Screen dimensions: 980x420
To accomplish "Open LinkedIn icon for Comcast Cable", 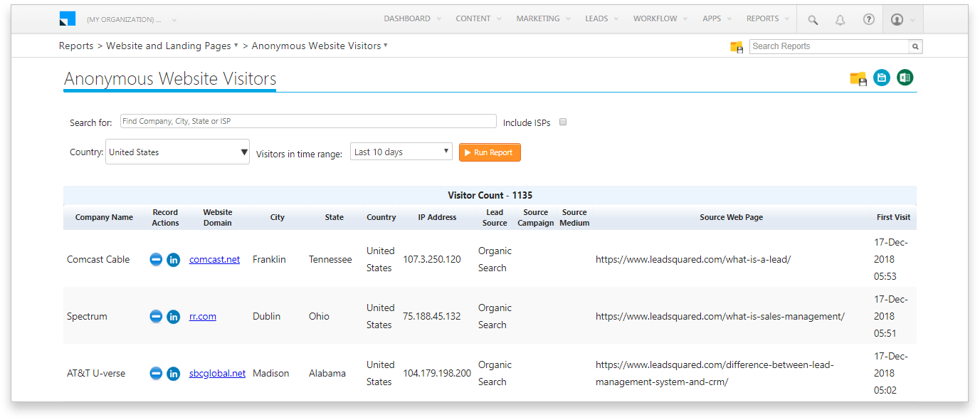I will click(173, 260).
